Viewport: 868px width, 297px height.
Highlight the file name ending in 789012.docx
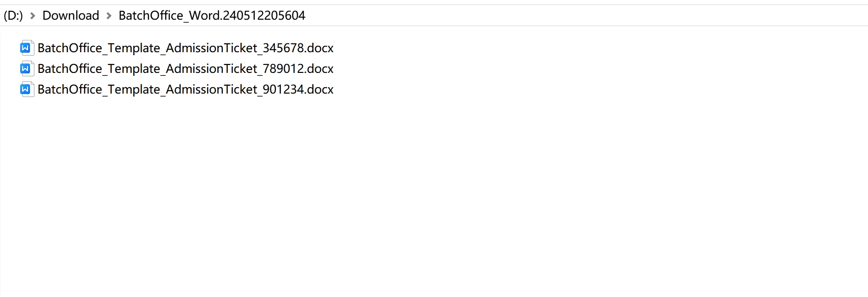185,68
